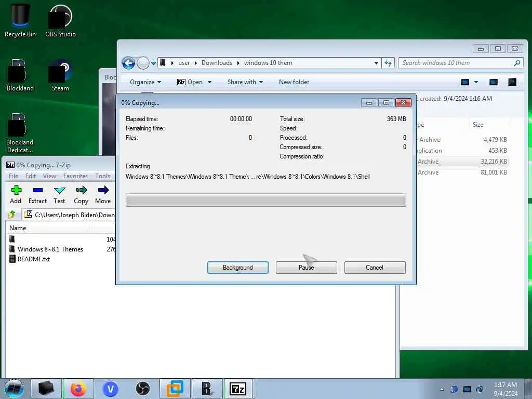Change Explorer view icon
This screenshot has width=532, height=399.
(x=465, y=82)
